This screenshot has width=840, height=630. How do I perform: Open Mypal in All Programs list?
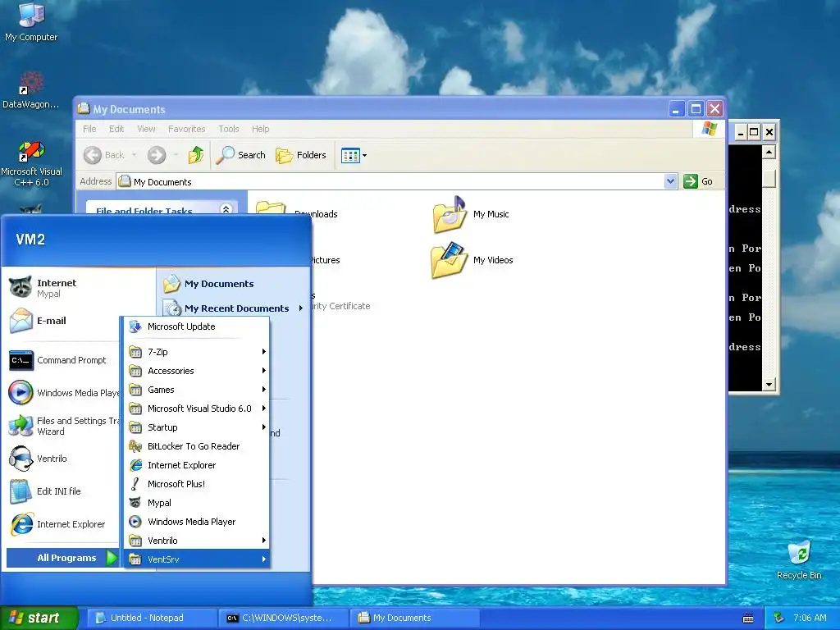pos(197,503)
